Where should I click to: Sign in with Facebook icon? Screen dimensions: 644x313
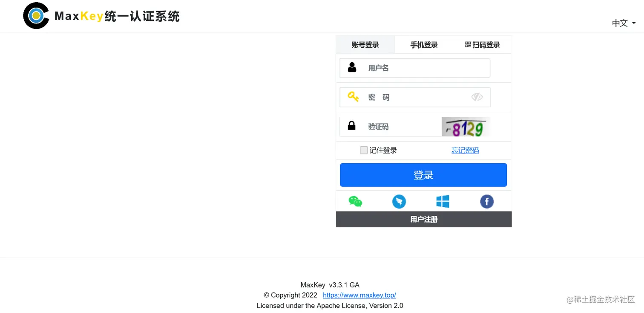[487, 201]
